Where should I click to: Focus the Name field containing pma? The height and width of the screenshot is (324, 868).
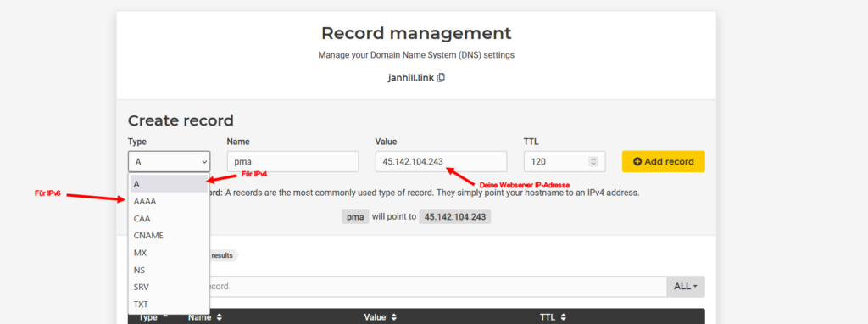(292, 162)
